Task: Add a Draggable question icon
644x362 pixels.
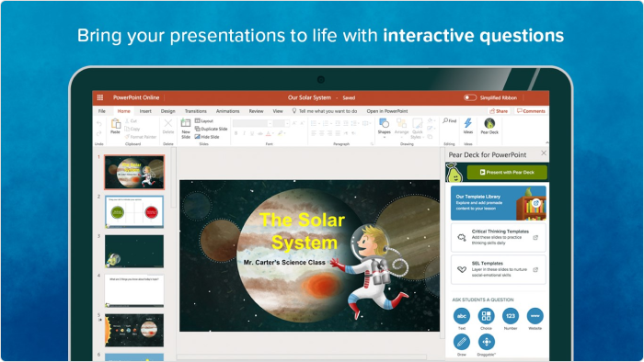Action: pos(487,342)
